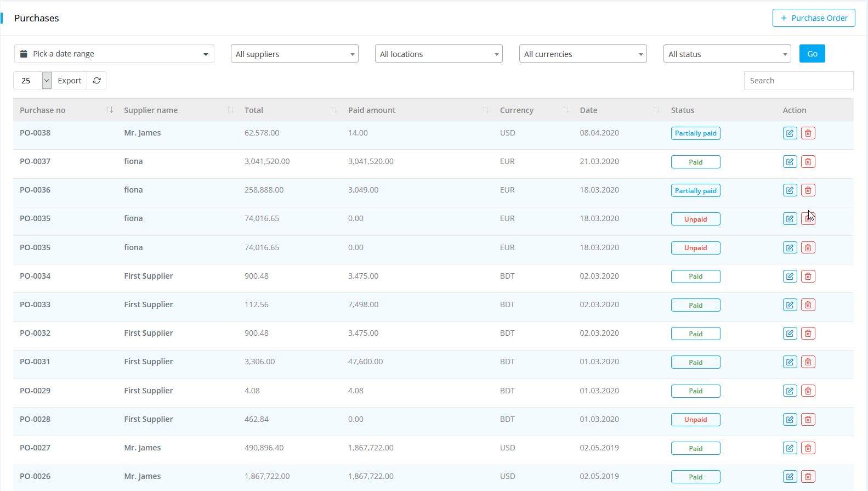Delete purchase order PO-0029
This screenshot has width=868, height=491.
[808, 391]
